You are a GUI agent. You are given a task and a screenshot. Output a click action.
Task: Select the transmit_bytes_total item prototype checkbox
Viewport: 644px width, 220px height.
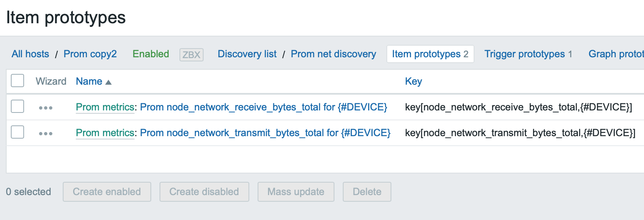17,132
